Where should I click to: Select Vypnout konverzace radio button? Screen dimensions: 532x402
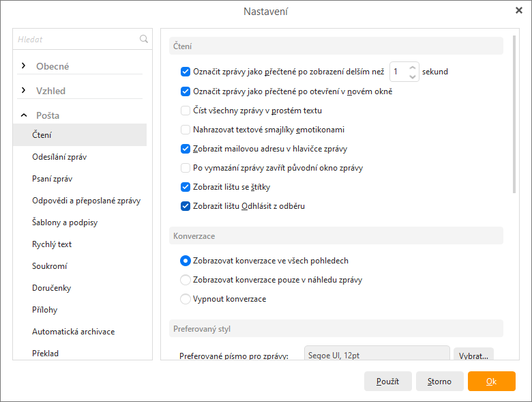(186, 299)
